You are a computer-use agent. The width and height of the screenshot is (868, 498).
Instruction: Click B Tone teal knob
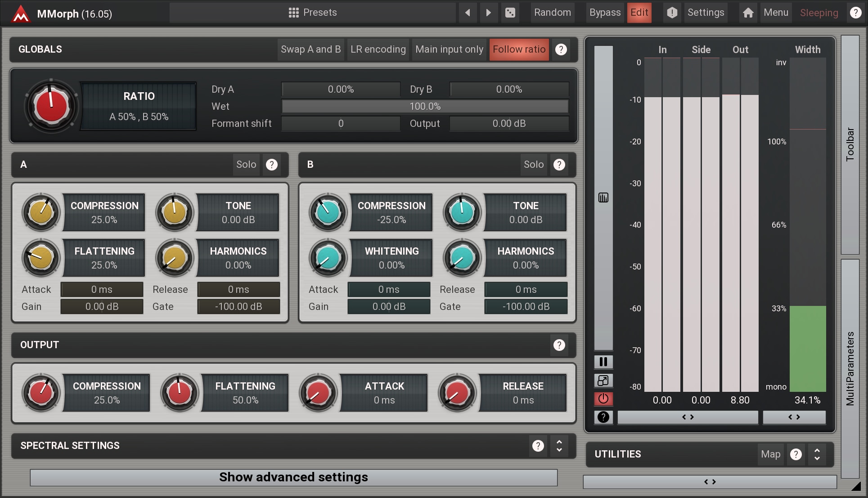pos(462,212)
